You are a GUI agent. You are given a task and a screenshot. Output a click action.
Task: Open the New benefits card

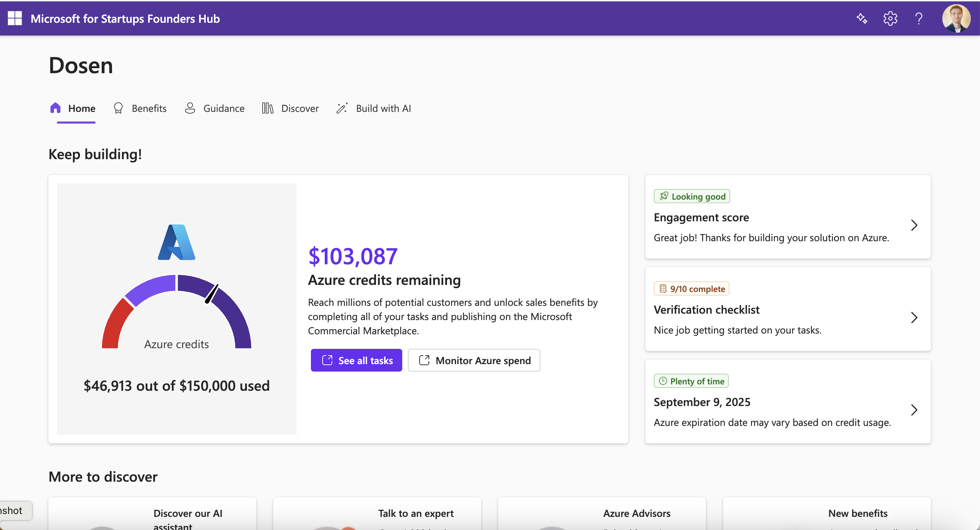pos(827,514)
